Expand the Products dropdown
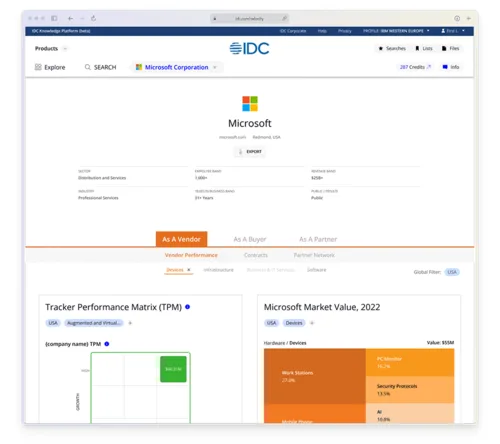The height and width of the screenshot is (444, 500). (51, 49)
